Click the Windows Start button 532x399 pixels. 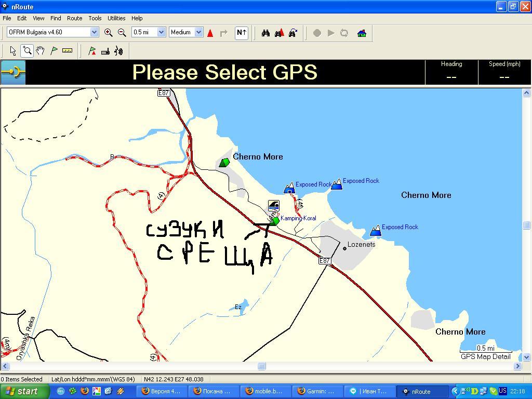tap(24, 391)
